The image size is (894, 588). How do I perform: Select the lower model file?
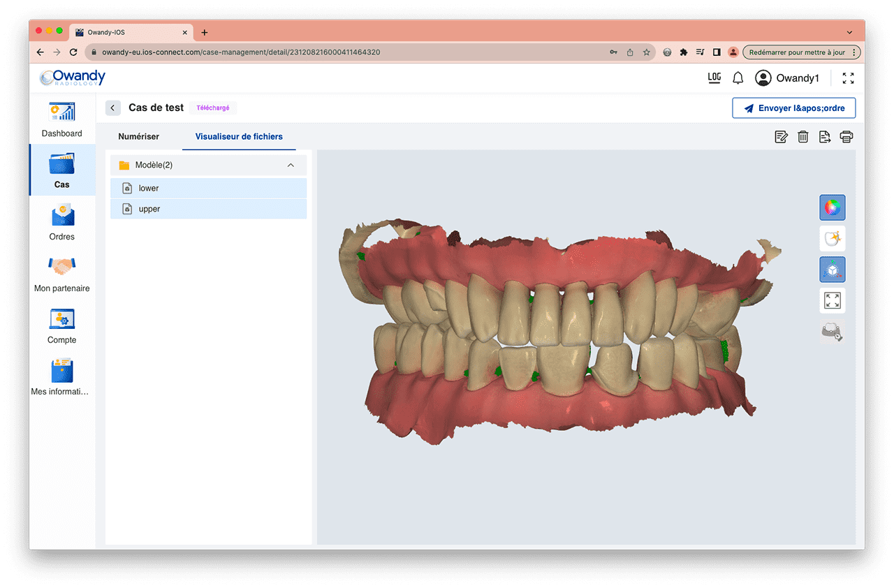pyautogui.click(x=208, y=189)
